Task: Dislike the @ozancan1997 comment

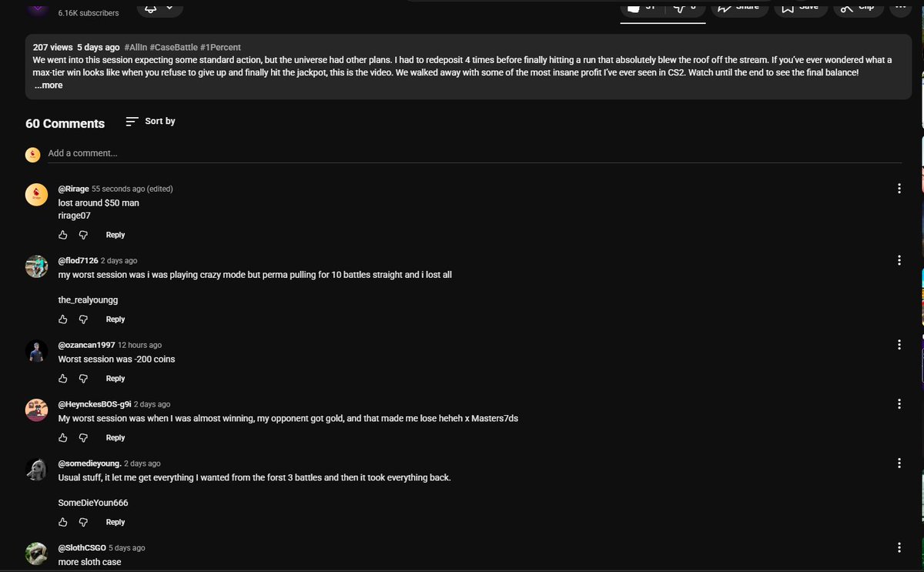Action: [84, 379]
